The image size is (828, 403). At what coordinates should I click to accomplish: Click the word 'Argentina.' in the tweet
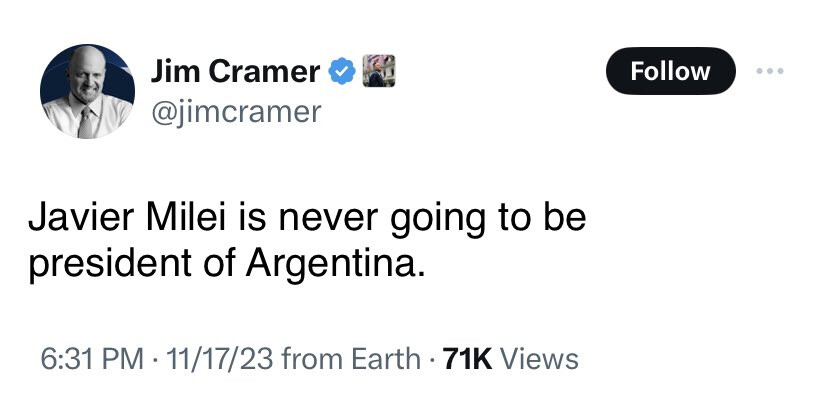(335, 263)
